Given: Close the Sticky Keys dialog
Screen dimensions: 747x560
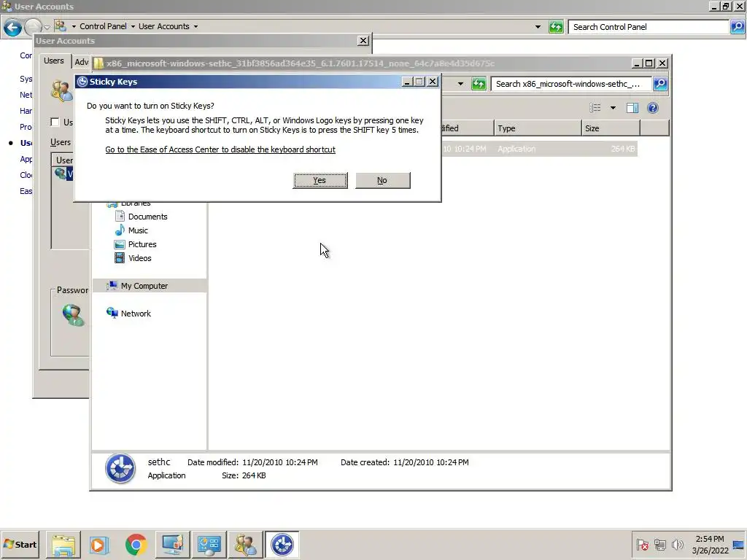Looking at the screenshot, I should point(432,82).
